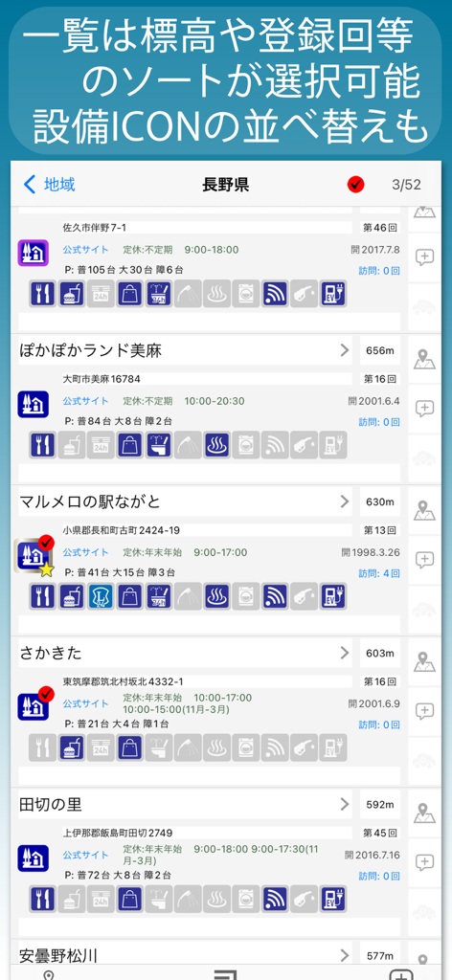This screenshot has height=980, width=452.
Task: Toggle visited station icon for マルメロの駅ながと
Action: [34, 556]
